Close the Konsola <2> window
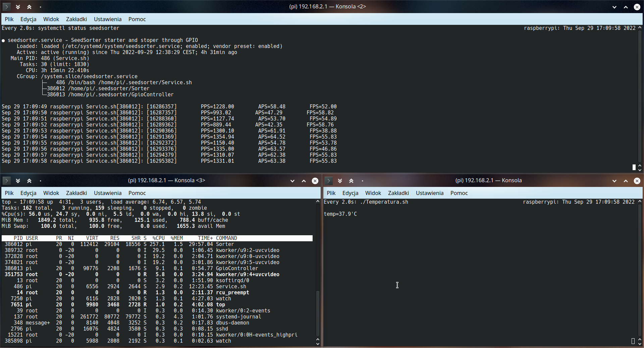This screenshot has width=644, height=348. 637,7
